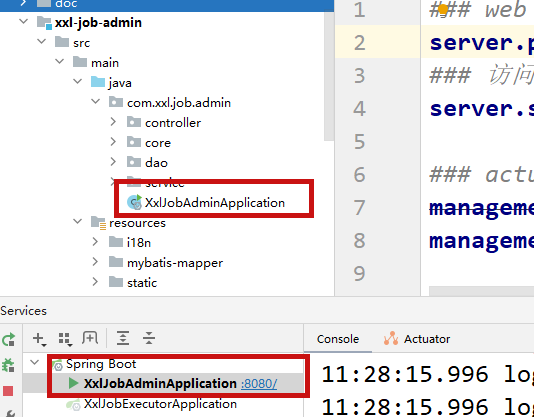Expand the mybatis-mapper folder
The image size is (534, 417).
(95, 262)
